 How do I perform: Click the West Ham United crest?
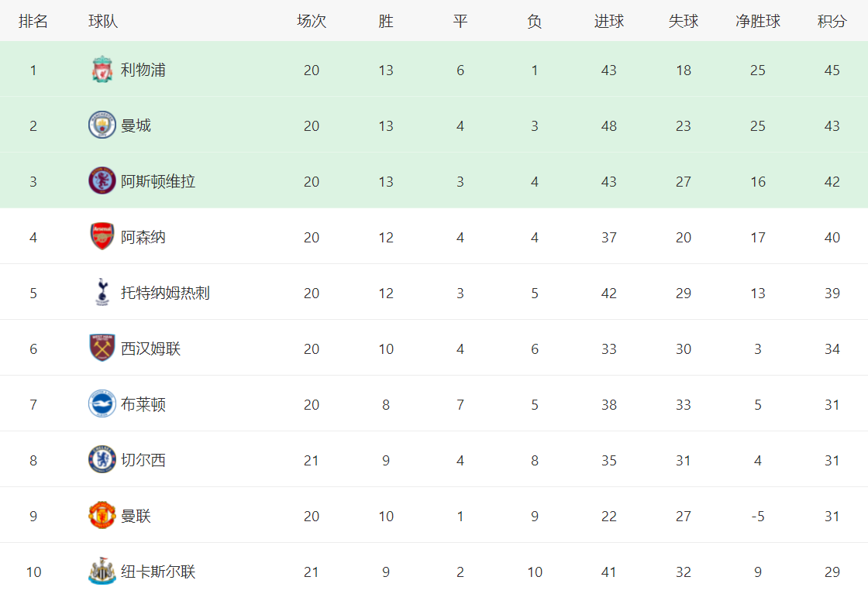[x=102, y=349]
